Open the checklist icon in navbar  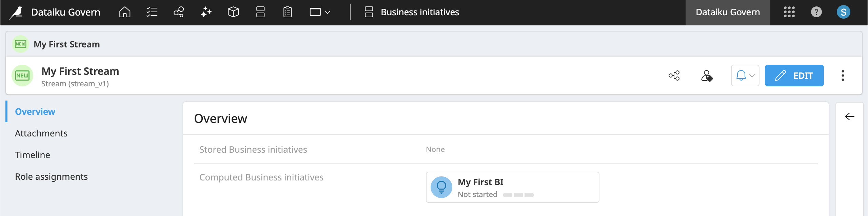152,13
